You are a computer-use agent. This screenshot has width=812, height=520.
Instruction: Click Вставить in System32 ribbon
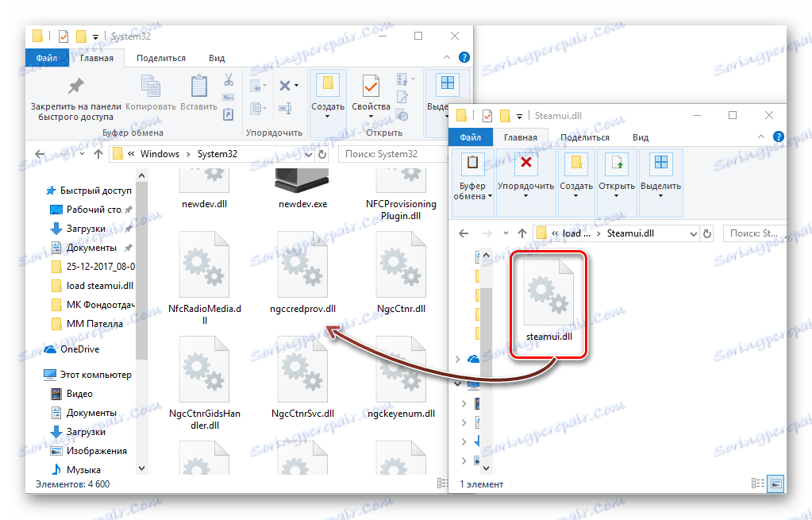(199, 93)
